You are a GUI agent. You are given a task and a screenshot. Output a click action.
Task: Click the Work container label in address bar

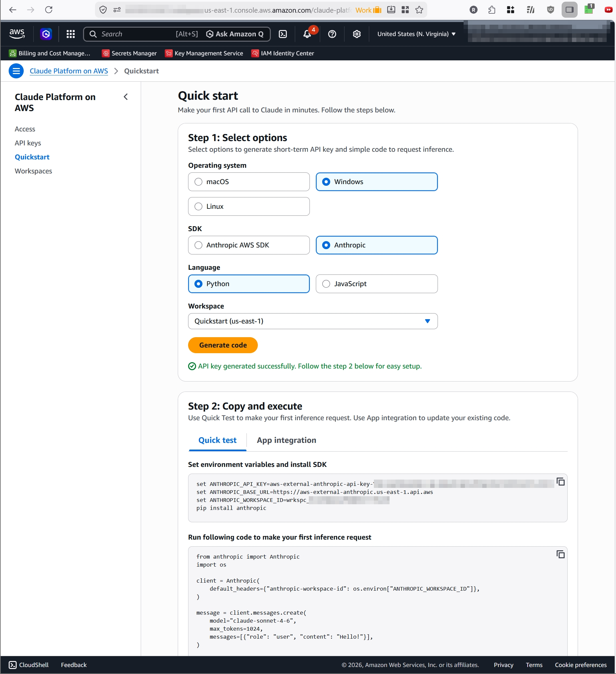(368, 10)
